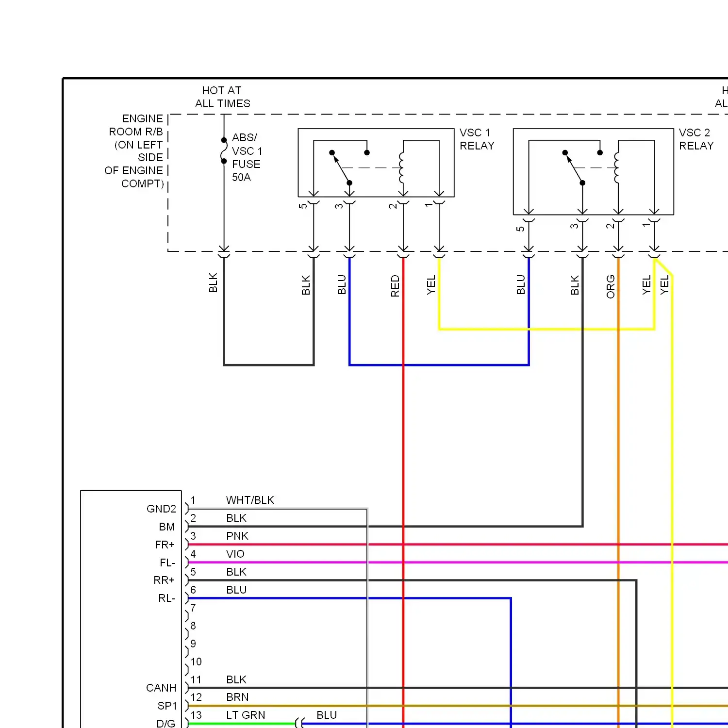Click connector pin number 10
This screenshot has width=728, height=728.
point(196,662)
